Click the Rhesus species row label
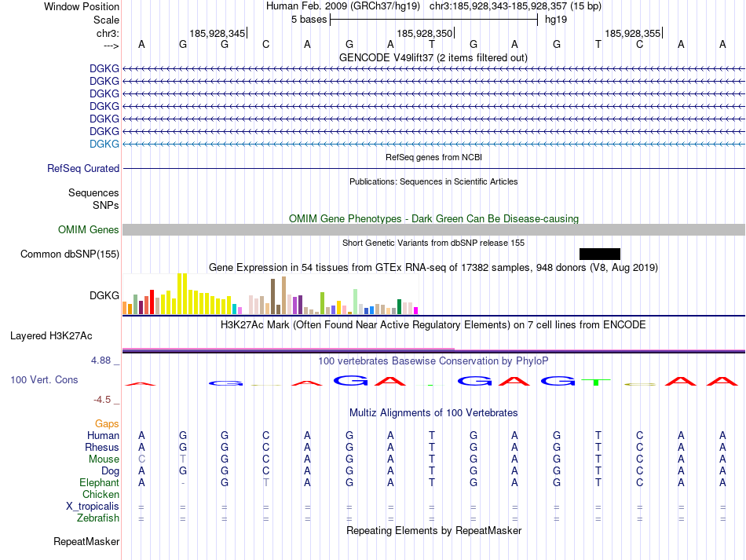Viewport: 746px width, 560px height. point(102,447)
